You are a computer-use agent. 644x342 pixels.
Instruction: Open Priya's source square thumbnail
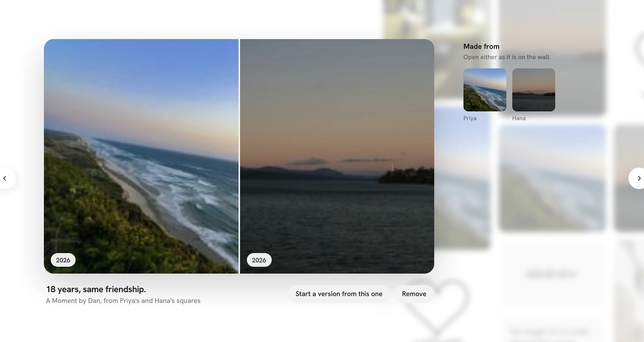click(485, 90)
